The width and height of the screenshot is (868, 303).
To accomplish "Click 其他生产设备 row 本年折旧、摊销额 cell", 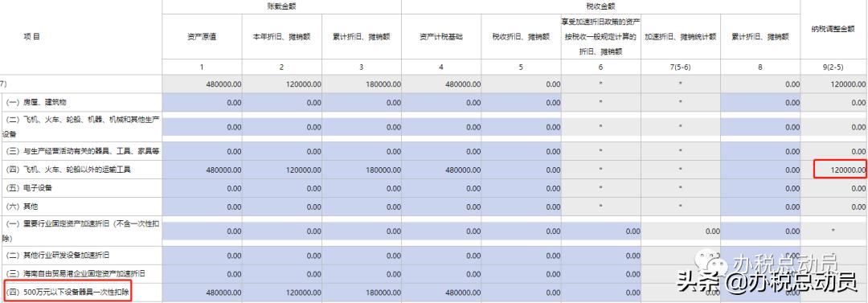I will (282, 127).
